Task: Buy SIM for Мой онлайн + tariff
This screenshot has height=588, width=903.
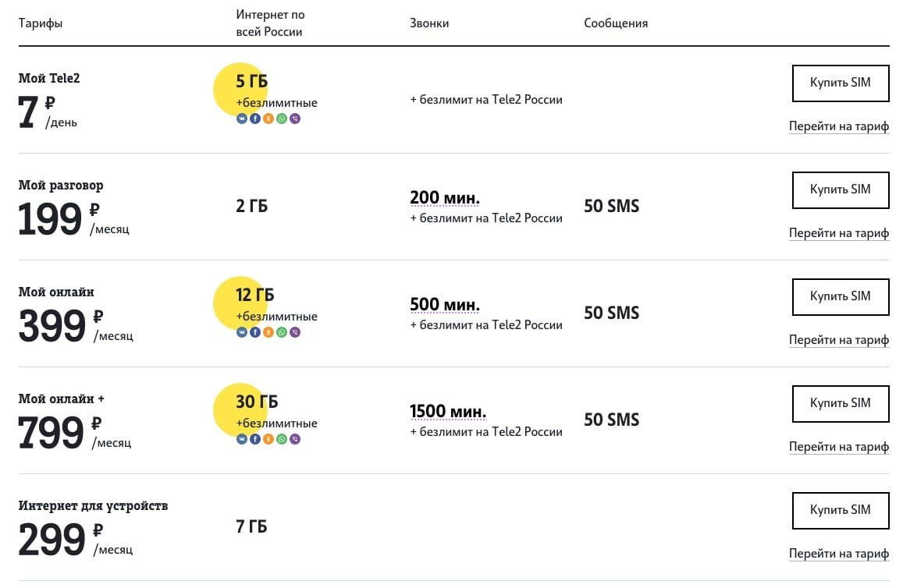Action: [x=840, y=403]
